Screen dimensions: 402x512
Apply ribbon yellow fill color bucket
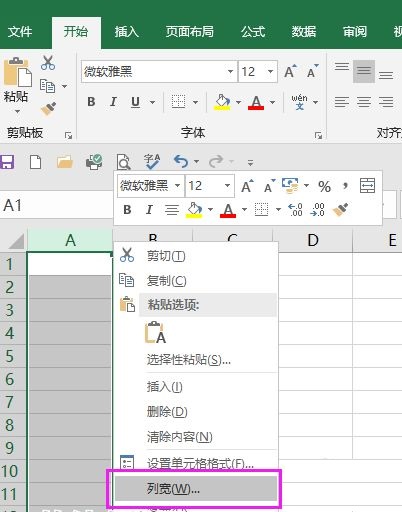222,102
